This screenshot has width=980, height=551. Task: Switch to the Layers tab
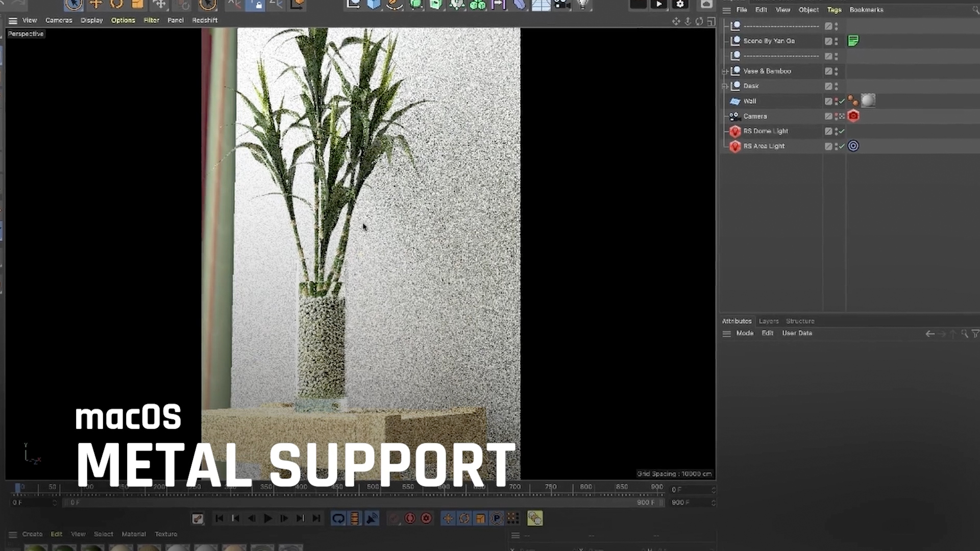coord(768,321)
